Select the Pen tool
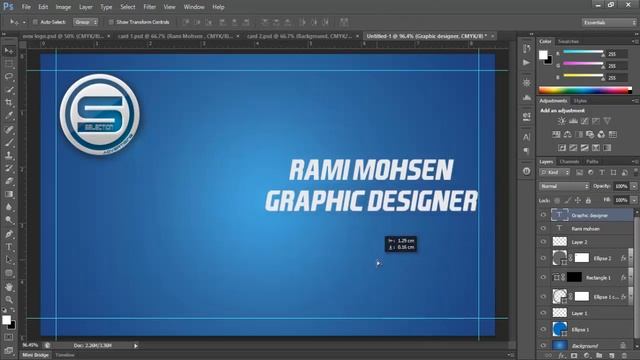Viewport: 640px width, 360px height. (x=9, y=234)
